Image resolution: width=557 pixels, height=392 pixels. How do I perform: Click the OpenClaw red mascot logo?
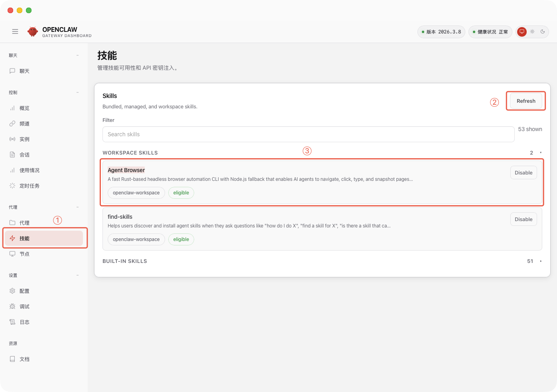(33, 31)
